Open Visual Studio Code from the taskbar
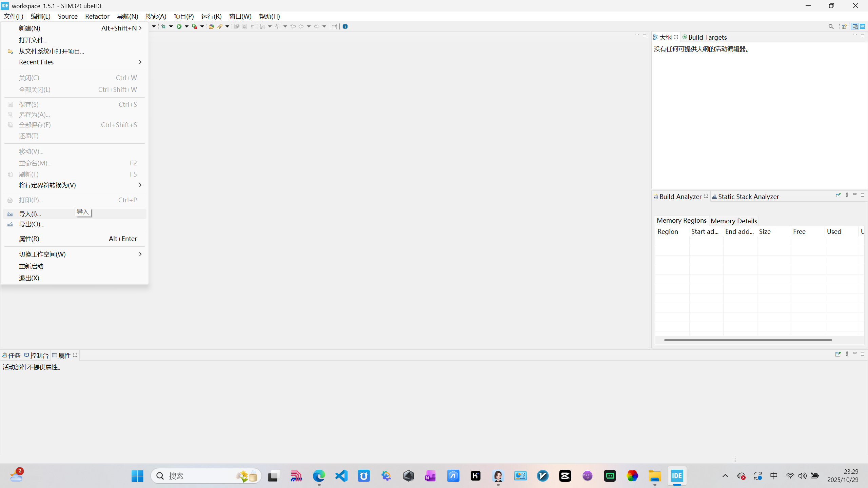Screen dimensions: 868x488 (341, 476)
